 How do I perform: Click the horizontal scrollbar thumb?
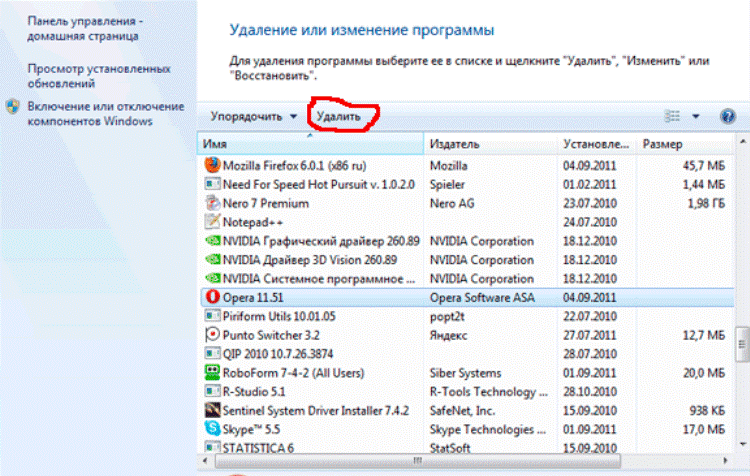(x=418, y=461)
